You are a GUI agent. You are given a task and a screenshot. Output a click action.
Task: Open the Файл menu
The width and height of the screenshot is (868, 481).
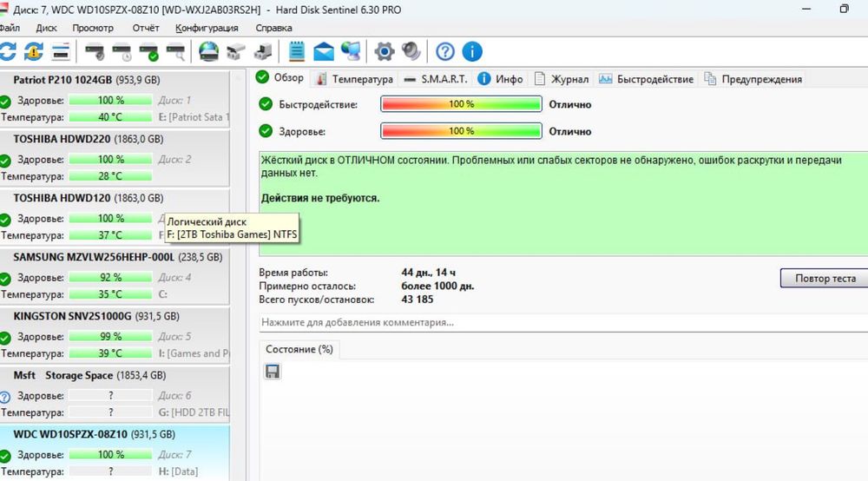pos(10,28)
